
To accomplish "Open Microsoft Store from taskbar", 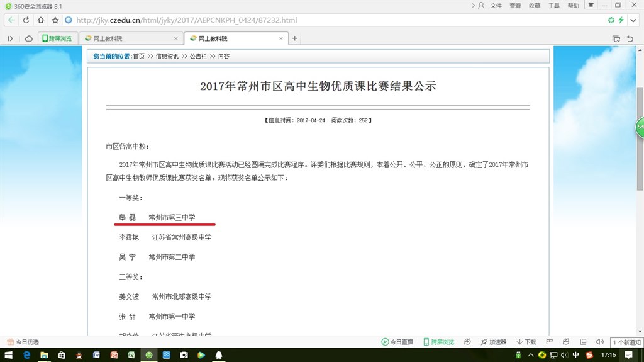I will pyautogui.click(x=62, y=354).
